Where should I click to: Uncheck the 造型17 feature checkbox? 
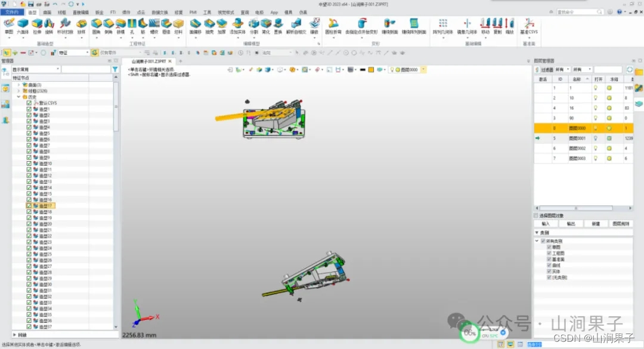coord(29,206)
